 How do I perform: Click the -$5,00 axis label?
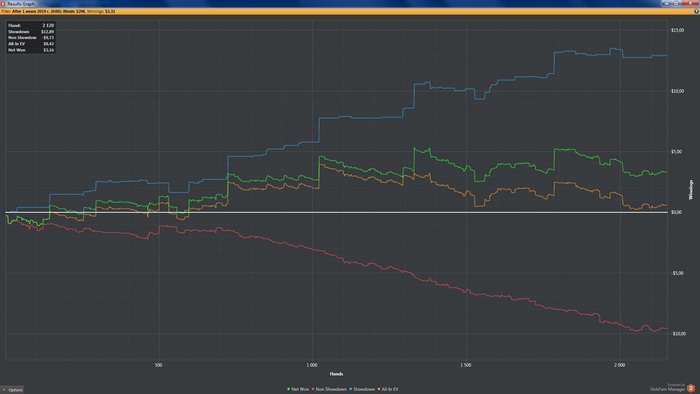tap(677, 273)
